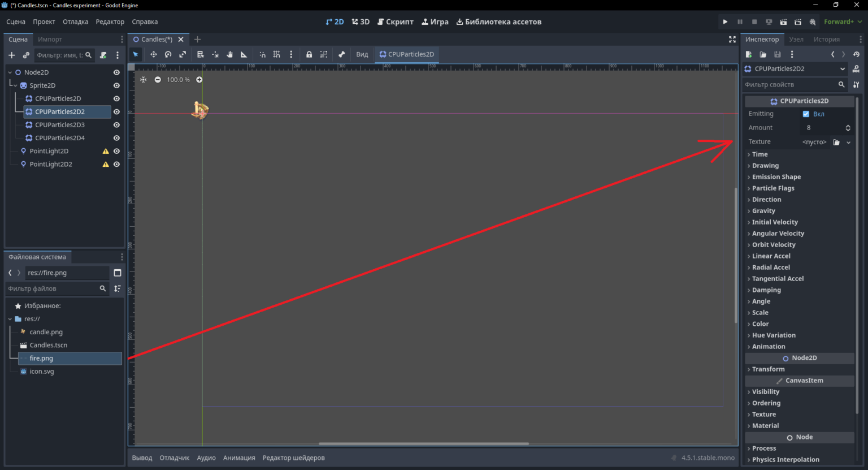Open the Texture property dropdown arrow
Screen dimensions: 868x470
848,143
